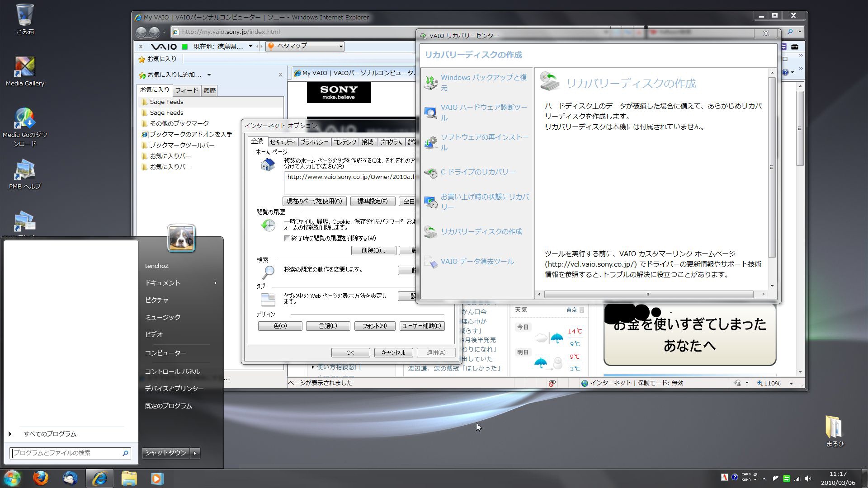The width and height of the screenshot is (868, 488).
Task: Open the Media Goのダウンロード desktop icon
Action: click(x=25, y=127)
